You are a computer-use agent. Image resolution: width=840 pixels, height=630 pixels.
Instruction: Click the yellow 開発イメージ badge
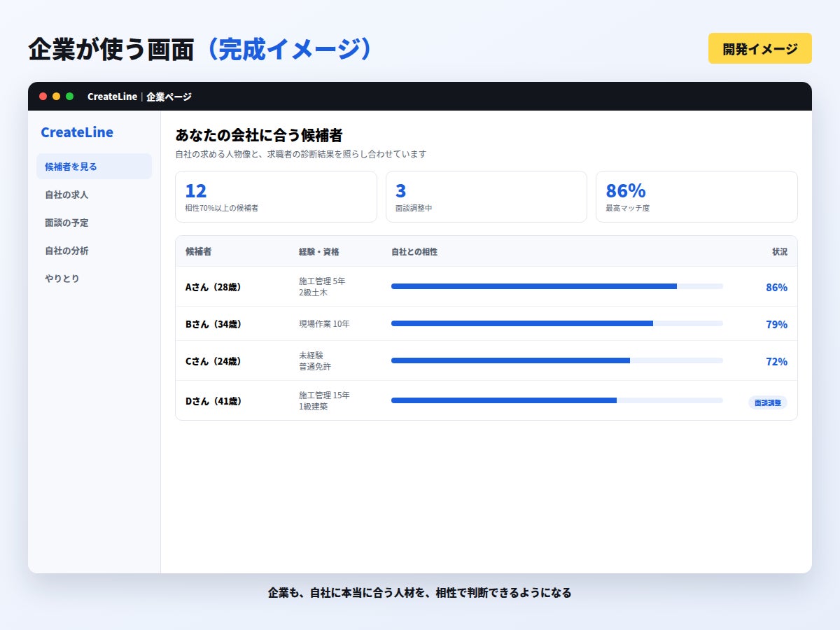click(x=760, y=48)
